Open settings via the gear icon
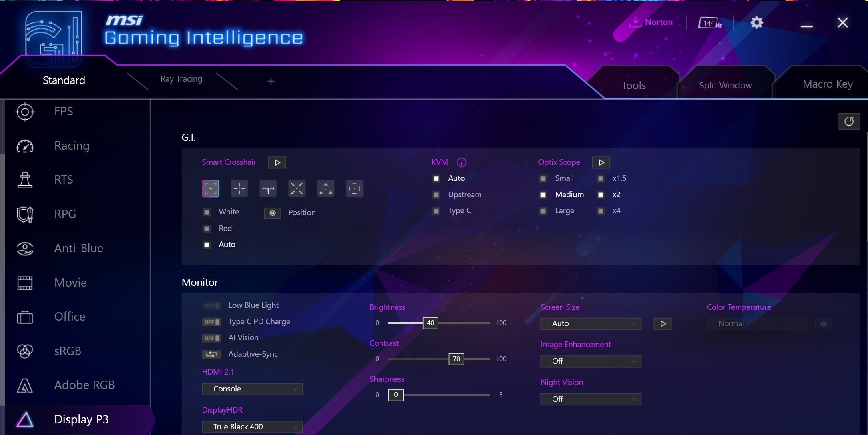The width and height of the screenshot is (868, 435). [757, 22]
